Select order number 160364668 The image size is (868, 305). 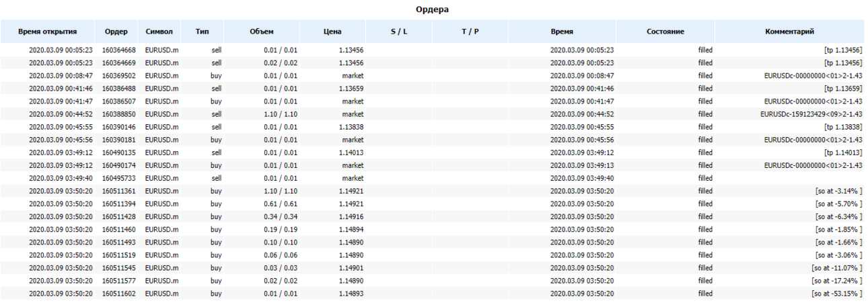[x=118, y=50]
